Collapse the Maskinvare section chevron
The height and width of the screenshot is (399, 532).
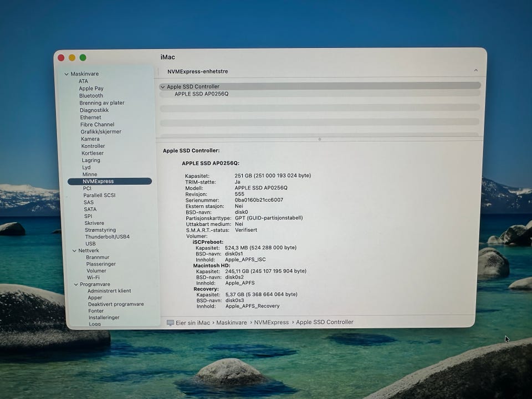point(66,74)
